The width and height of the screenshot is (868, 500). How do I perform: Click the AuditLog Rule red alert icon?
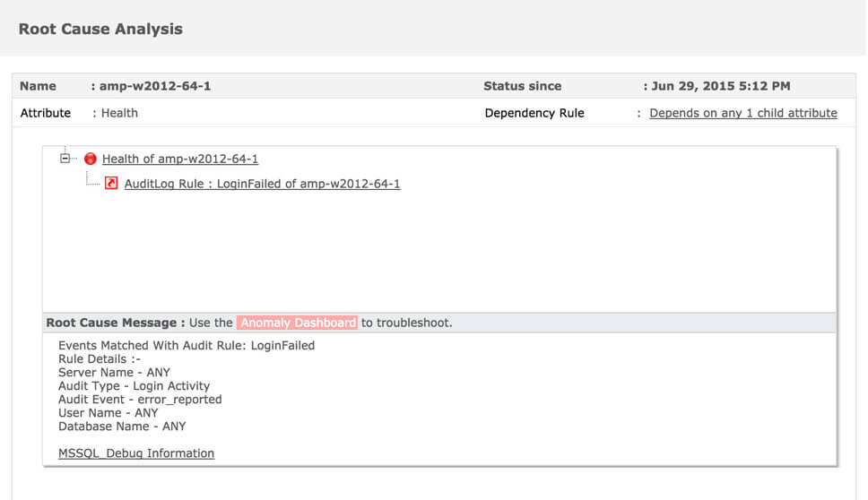[111, 183]
